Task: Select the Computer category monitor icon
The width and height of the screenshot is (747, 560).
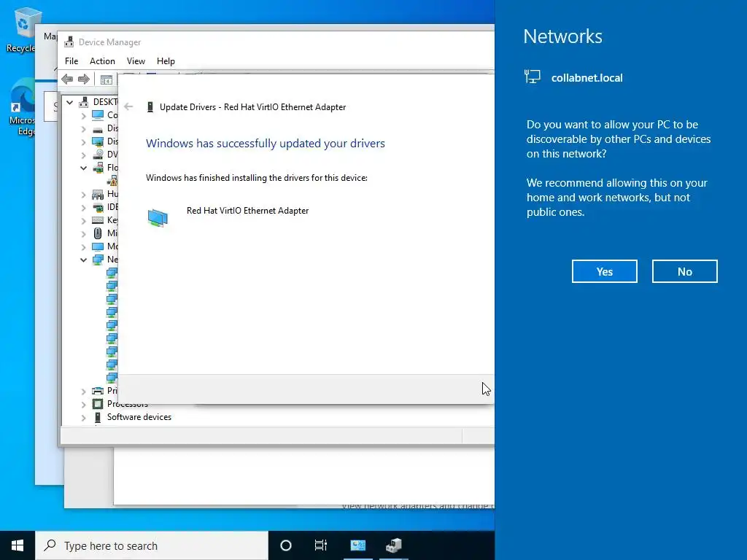Action: (98, 115)
